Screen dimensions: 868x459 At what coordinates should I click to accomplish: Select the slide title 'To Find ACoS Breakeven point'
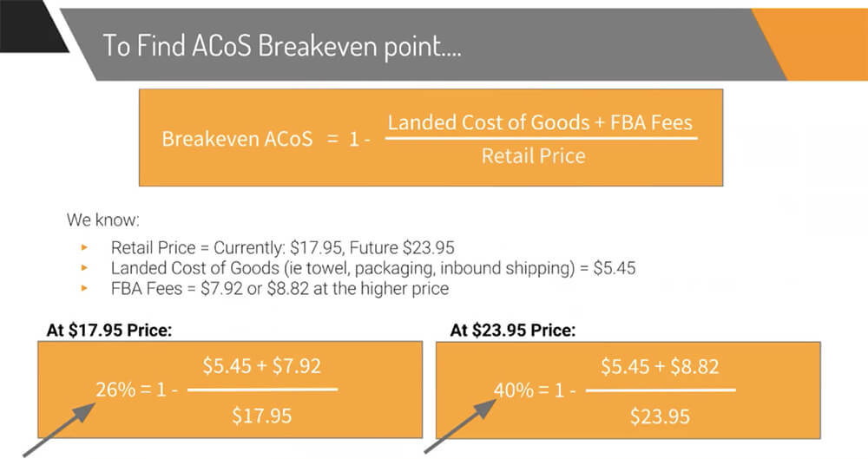click(282, 46)
